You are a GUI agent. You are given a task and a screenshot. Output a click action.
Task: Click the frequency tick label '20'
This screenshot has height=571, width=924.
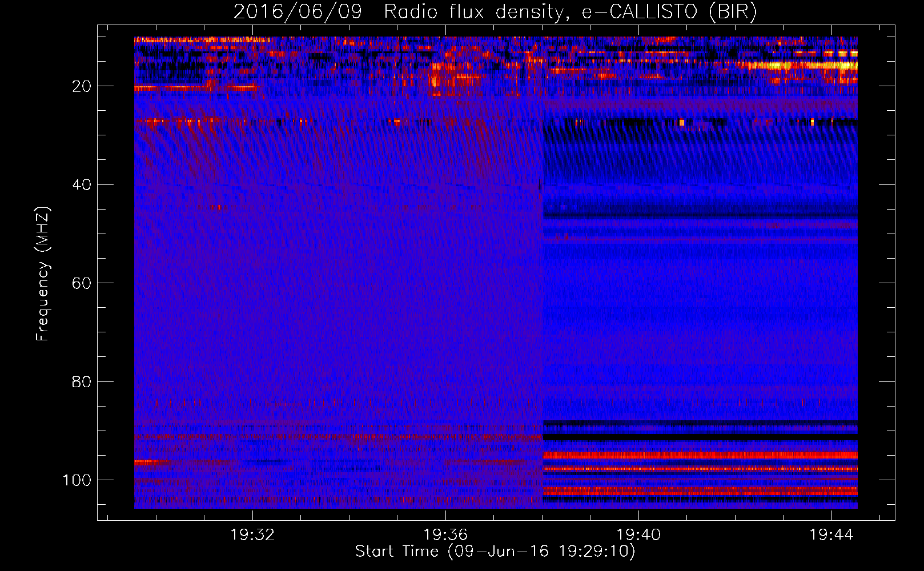click(x=82, y=86)
